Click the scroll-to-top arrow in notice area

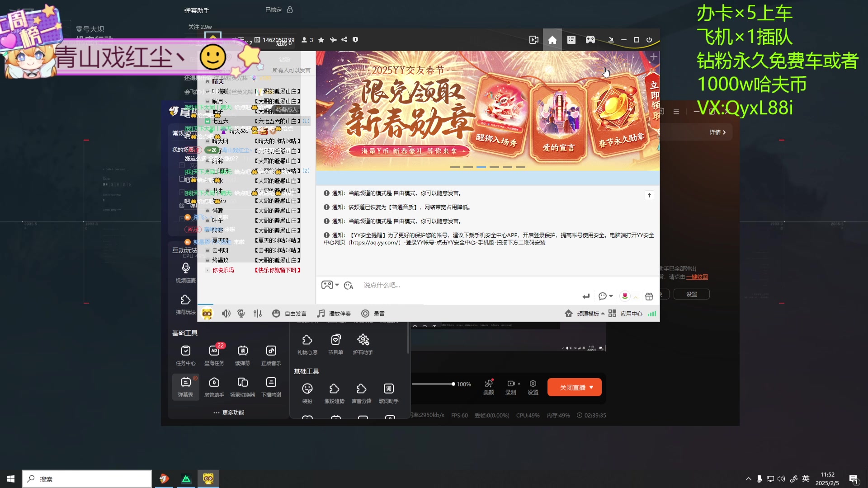(649, 195)
